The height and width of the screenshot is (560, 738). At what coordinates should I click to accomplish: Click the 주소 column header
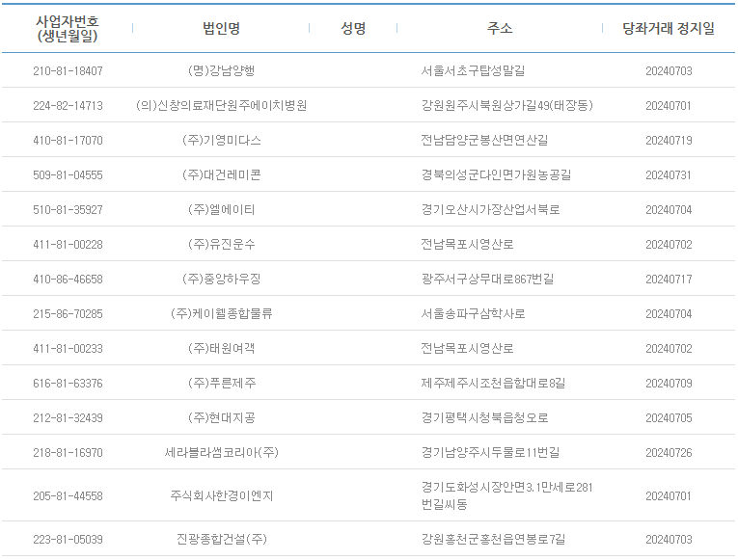point(500,29)
